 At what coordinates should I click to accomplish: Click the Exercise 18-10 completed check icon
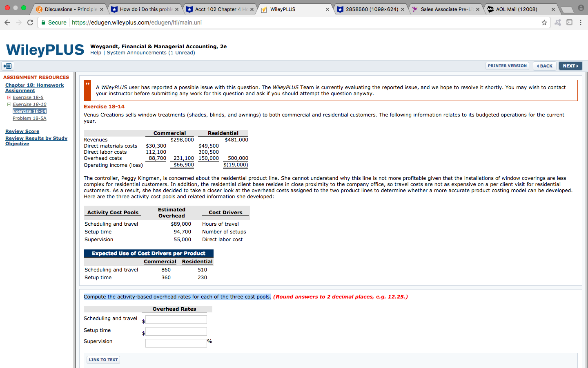point(9,105)
